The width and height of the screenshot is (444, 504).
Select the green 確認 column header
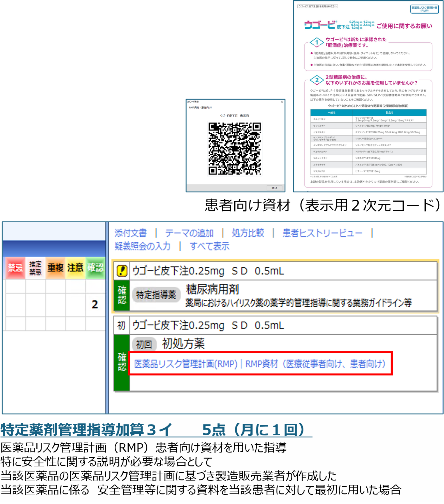(96, 268)
